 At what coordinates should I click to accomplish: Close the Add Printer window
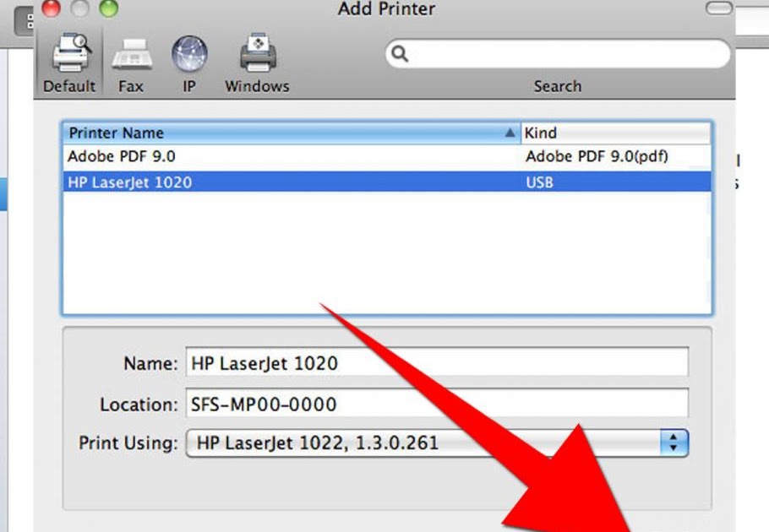click(x=51, y=7)
